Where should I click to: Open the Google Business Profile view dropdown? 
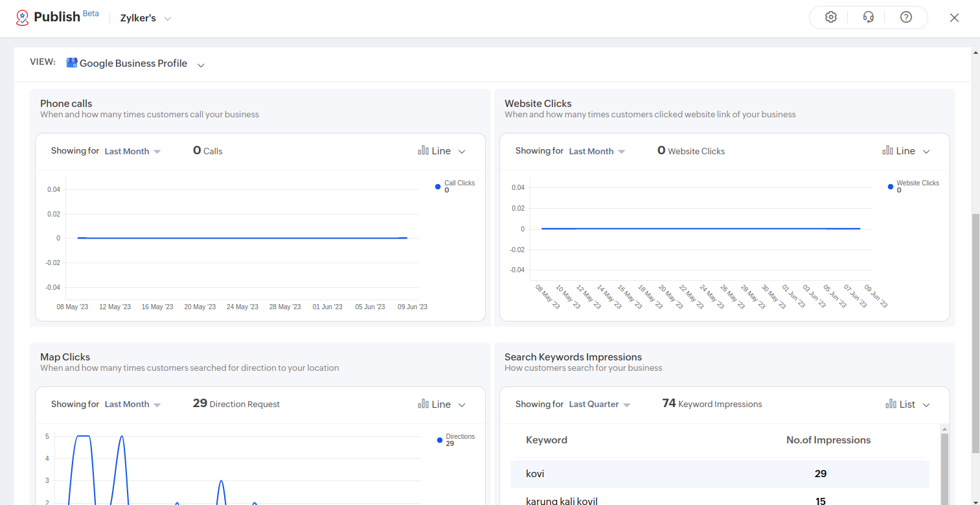click(201, 64)
